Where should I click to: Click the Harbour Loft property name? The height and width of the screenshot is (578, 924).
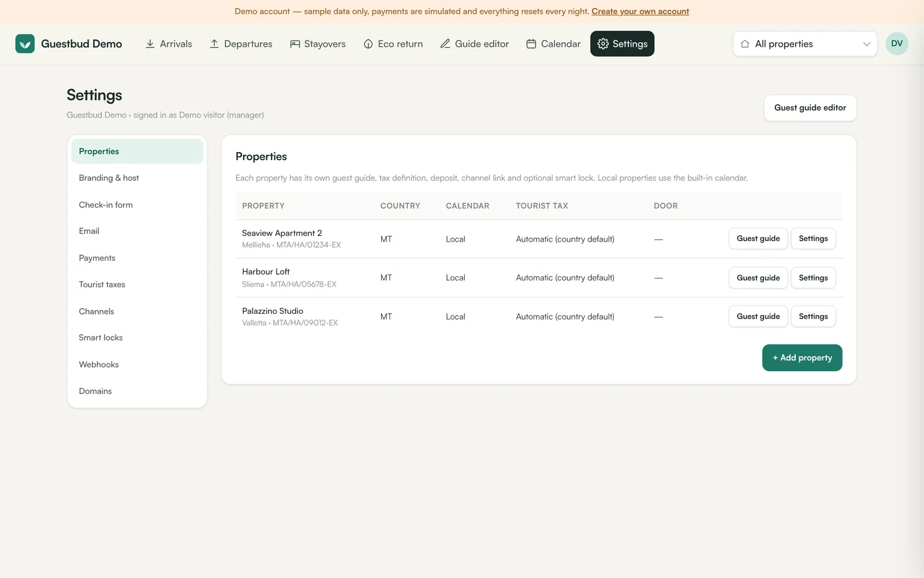click(x=266, y=272)
